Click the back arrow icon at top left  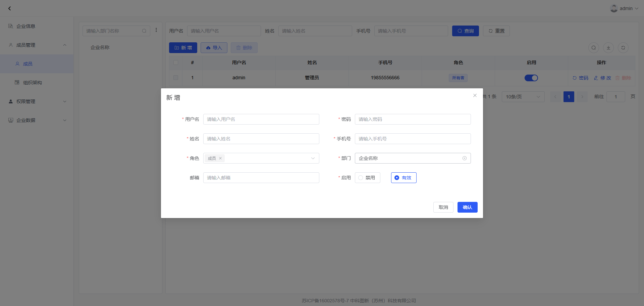point(9,8)
